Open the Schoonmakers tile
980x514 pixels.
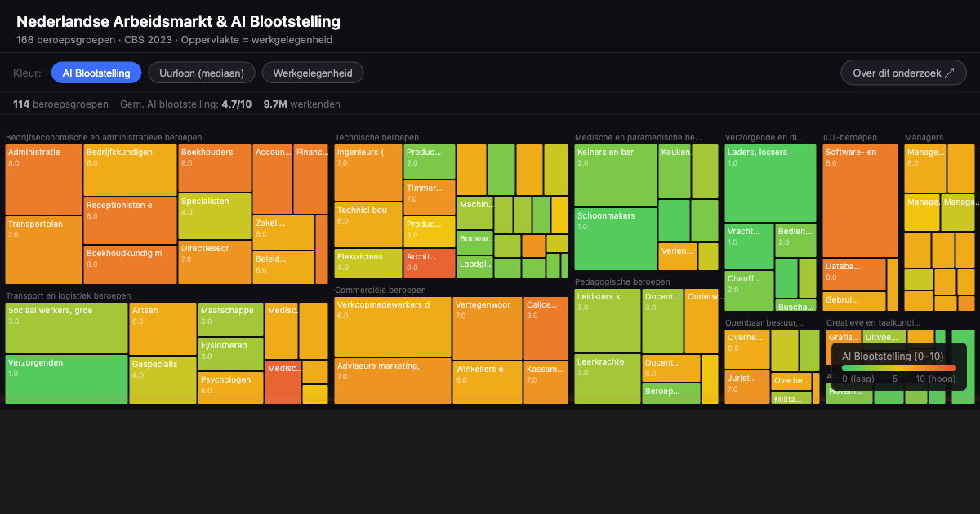pyautogui.click(x=616, y=238)
